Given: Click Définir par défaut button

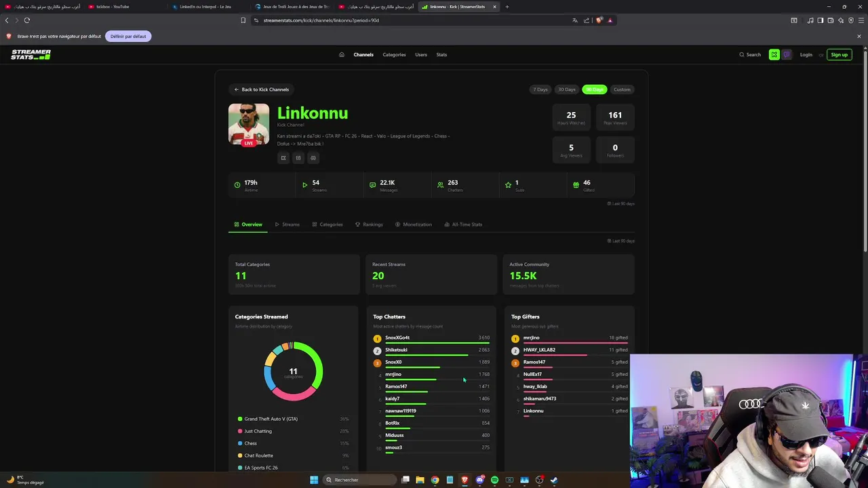Looking at the screenshot, I should click(128, 36).
